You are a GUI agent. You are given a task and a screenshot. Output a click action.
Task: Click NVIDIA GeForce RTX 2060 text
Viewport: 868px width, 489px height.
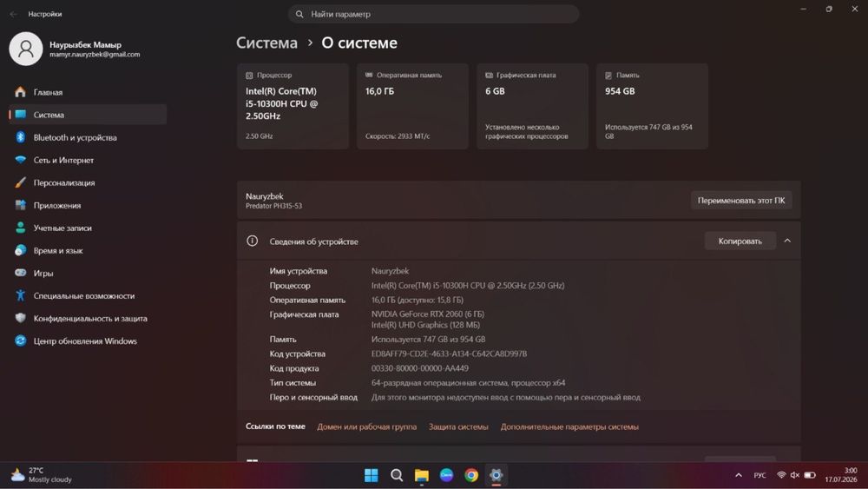tap(427, 314)
